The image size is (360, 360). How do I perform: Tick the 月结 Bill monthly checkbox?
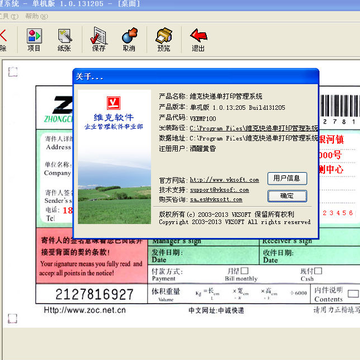pos(245,271)
